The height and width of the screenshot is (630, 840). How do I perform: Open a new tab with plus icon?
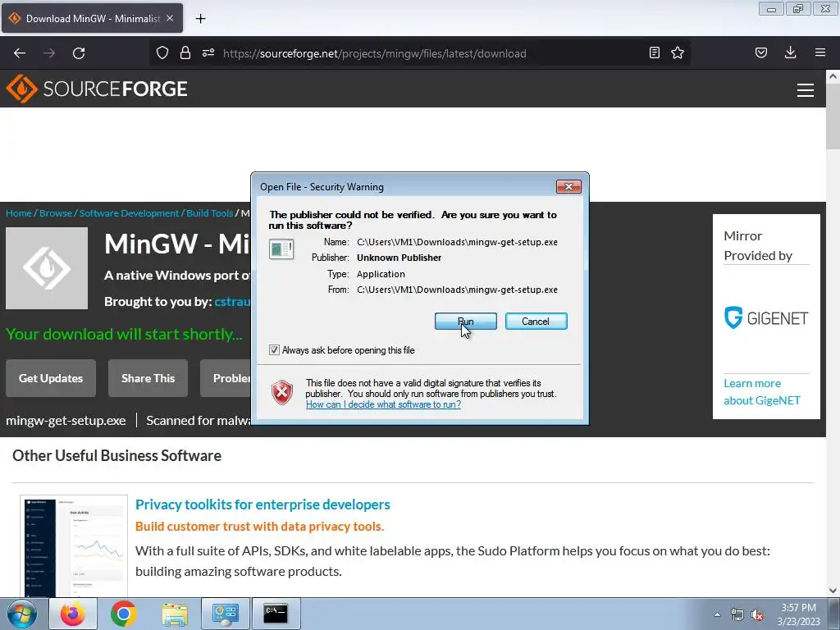pos(200,19)
